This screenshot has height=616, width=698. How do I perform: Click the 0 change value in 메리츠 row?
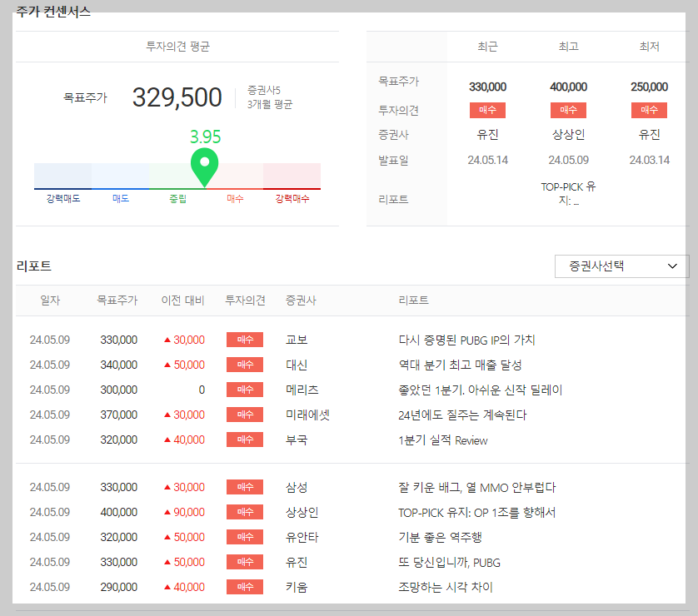pyautogui.click(x=202, y=390)
